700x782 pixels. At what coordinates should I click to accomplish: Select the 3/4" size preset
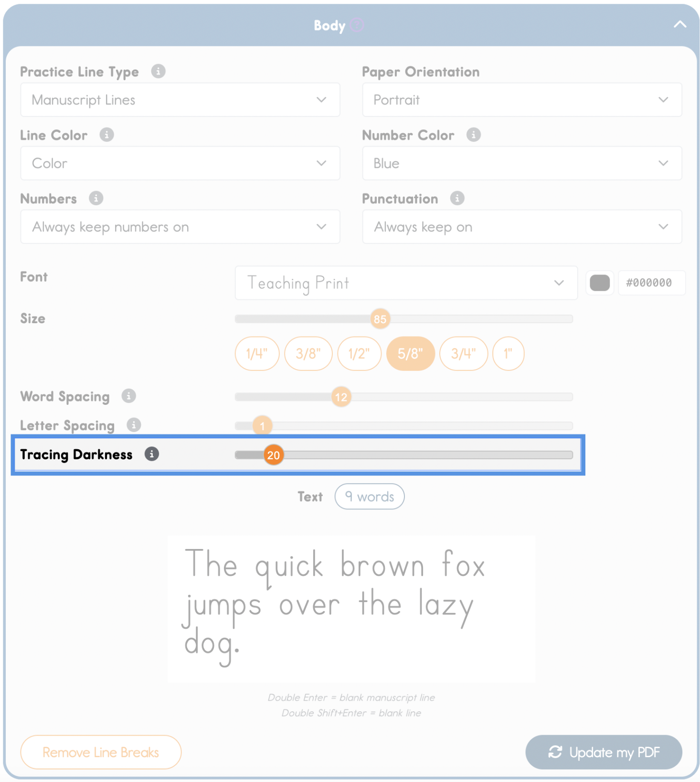[x=463, y=354]
